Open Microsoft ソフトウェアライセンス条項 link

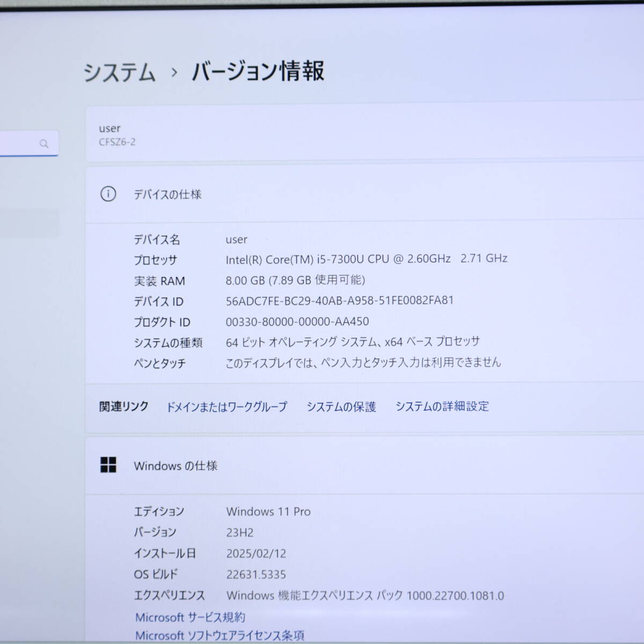pyautogui.click(x=219, y=635)
